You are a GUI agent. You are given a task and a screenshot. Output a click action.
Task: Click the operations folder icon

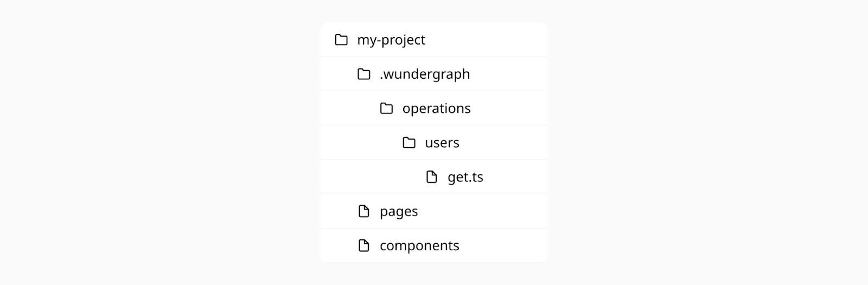(387, 108)
